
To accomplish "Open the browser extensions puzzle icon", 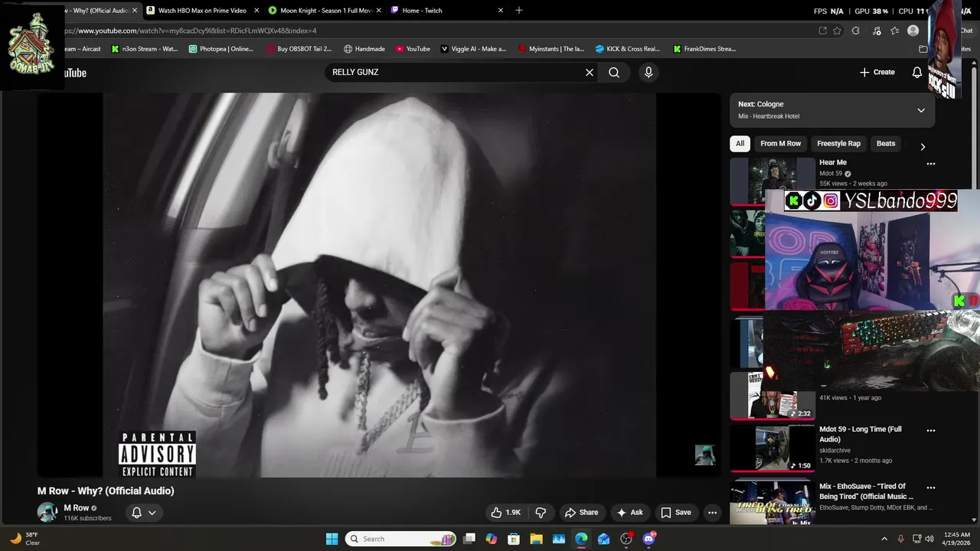I will coord(855,31).
